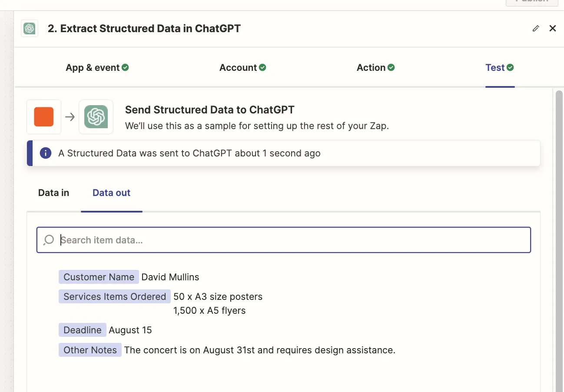
Task: Click the Deadline field tag
Action: pyautogui.click(x=83, y=330)
